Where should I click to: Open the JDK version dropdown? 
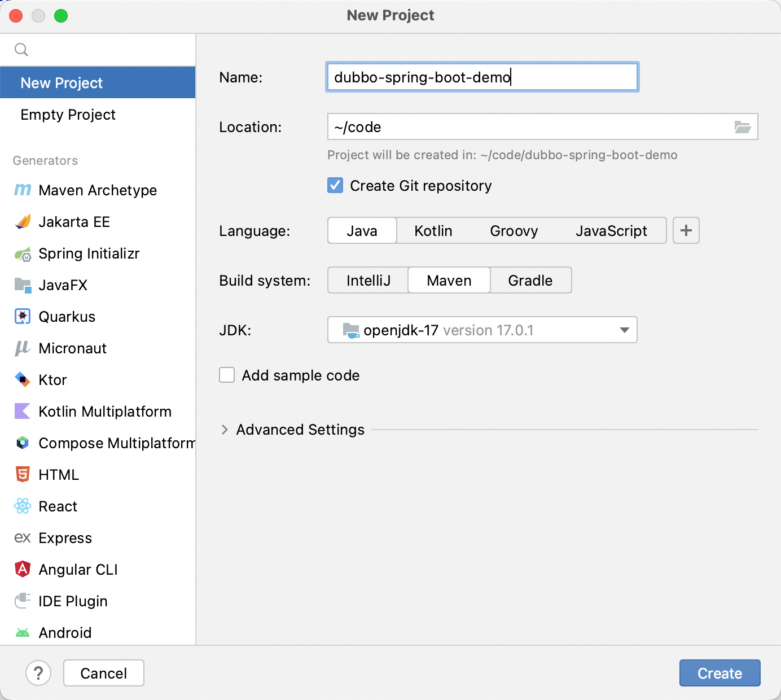pyautogui.click(x=624, y=330)
